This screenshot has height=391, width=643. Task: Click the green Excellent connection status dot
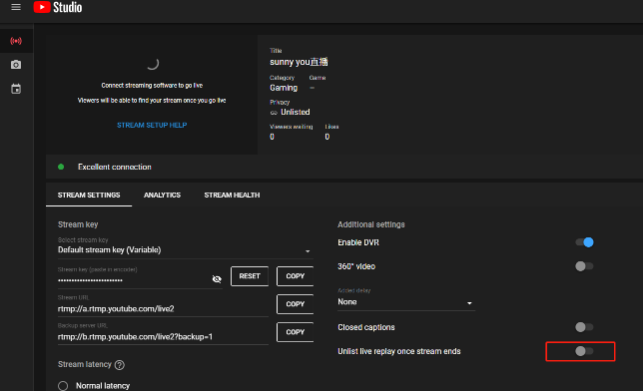coord(61,167)
